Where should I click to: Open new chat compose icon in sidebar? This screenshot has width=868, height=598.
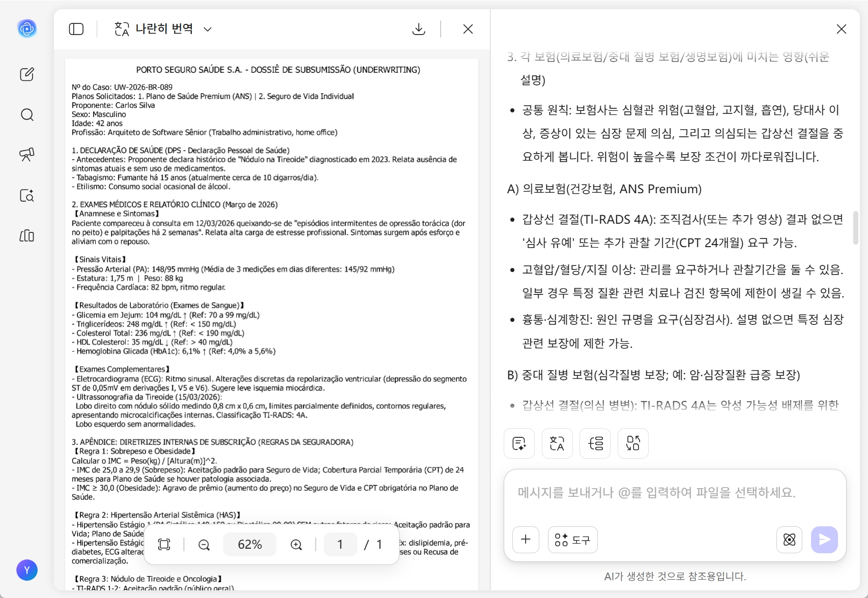pos(27,74)
